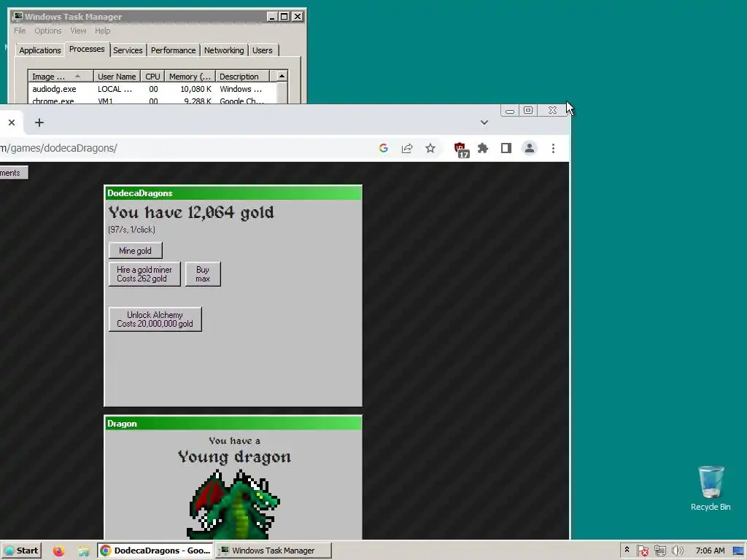Click the Dragon panel title

coord(122,424)
